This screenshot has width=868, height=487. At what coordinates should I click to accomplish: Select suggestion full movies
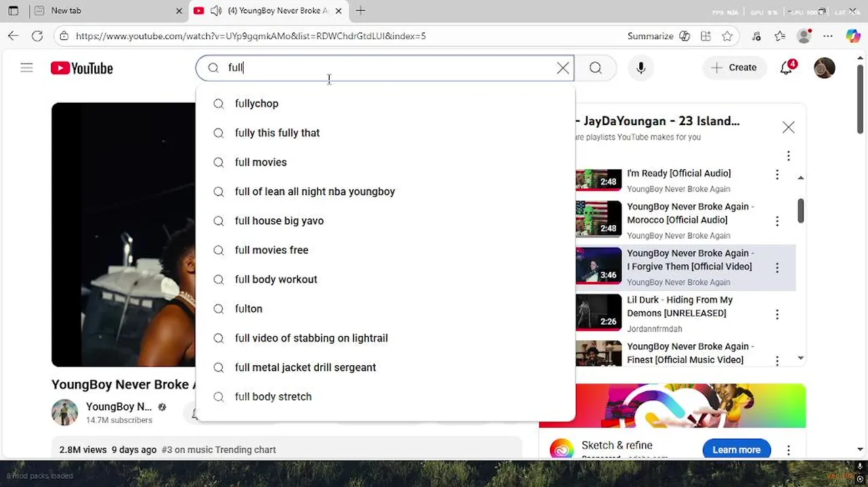click(x=385, y=162)
